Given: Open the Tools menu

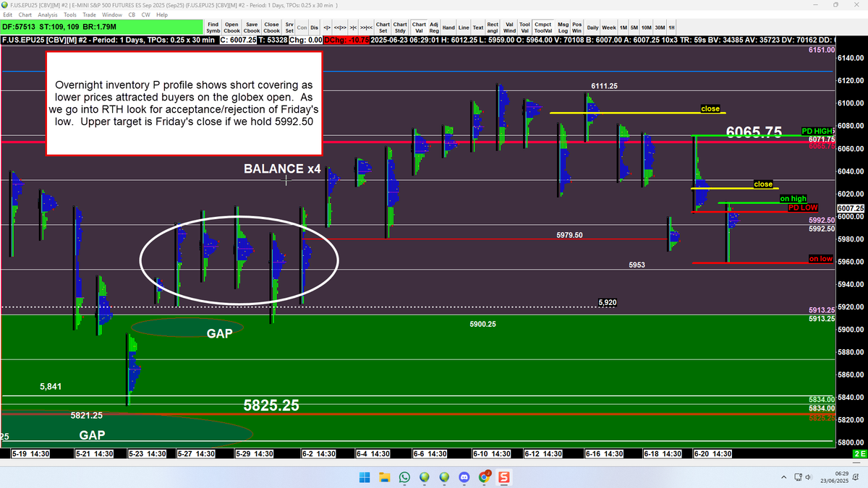Looking at the screenshot, I should pos(70,14).
